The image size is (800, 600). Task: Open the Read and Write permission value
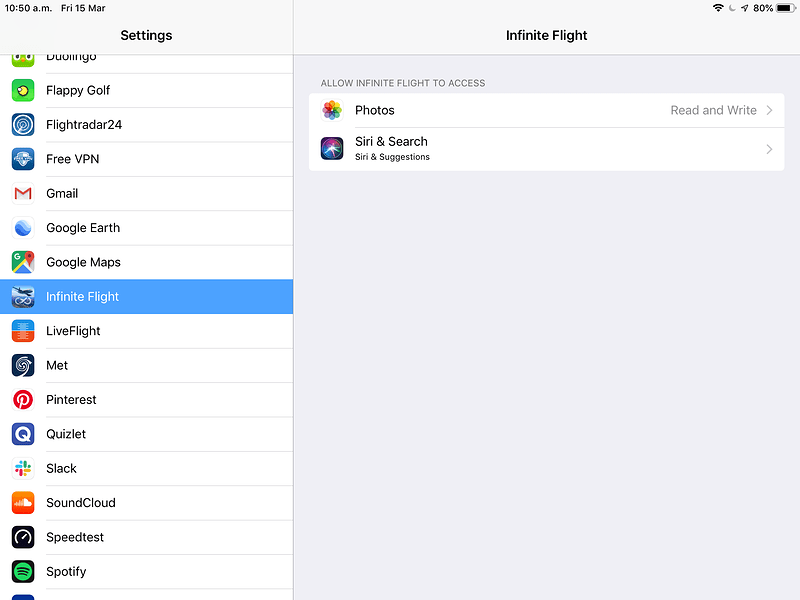coord(713,110)
